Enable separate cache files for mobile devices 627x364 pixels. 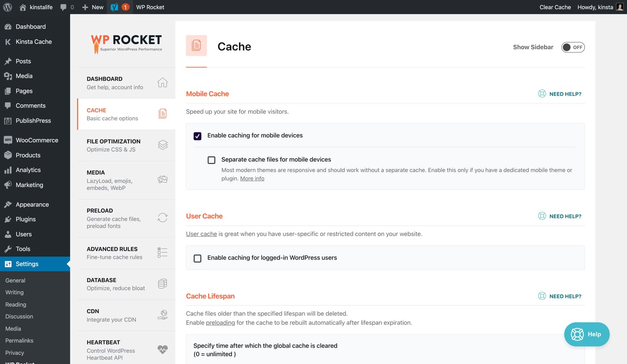pos(212,160)
